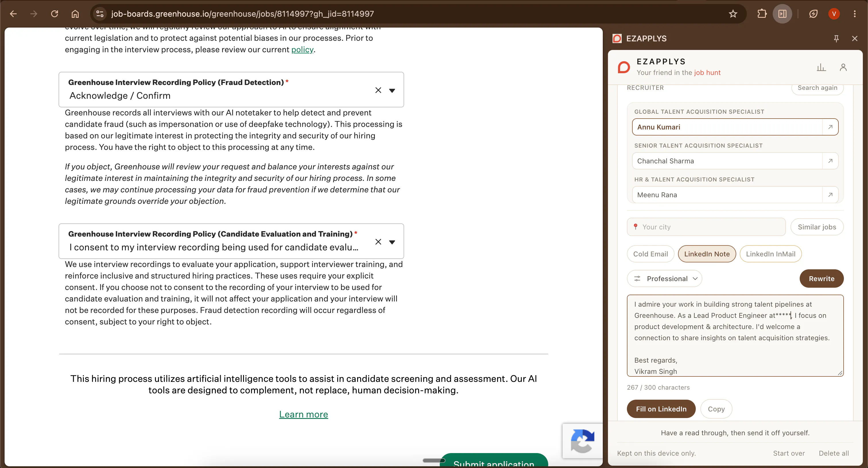Open the EZAPPLYS stats chart icon
The width and height of the screenshot is (868, 468).
coord(821,67)
